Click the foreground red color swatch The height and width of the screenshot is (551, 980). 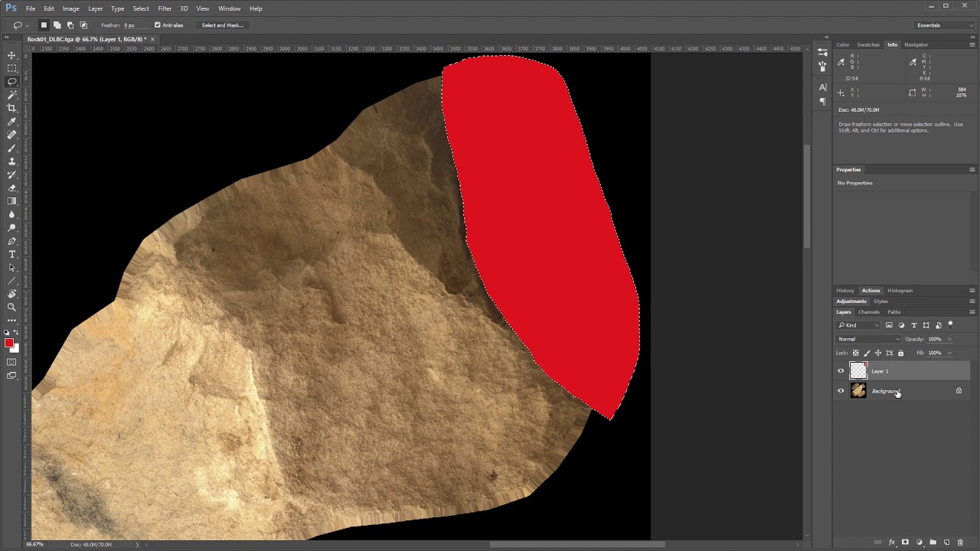point(9,343)
